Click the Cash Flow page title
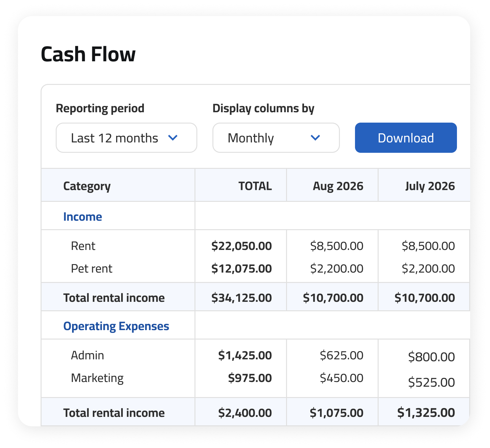The width and height of the screenshot is (490, 448). (88, 54)
